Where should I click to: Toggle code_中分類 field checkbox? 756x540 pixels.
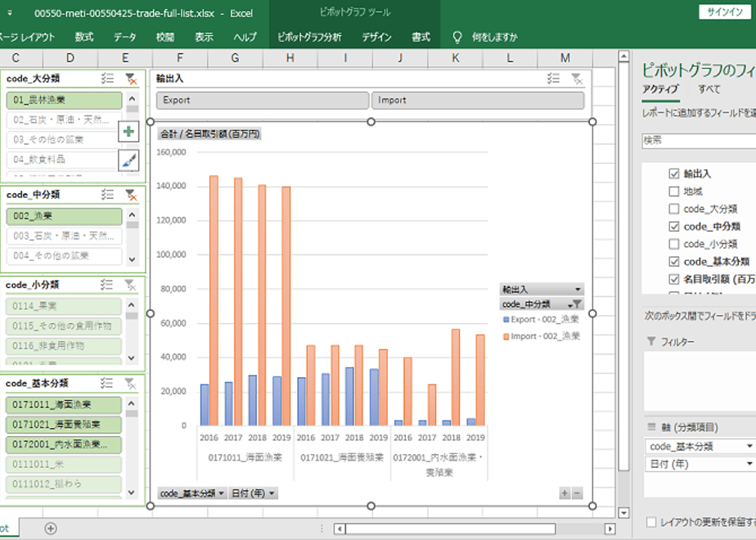[x=674, y=226]
